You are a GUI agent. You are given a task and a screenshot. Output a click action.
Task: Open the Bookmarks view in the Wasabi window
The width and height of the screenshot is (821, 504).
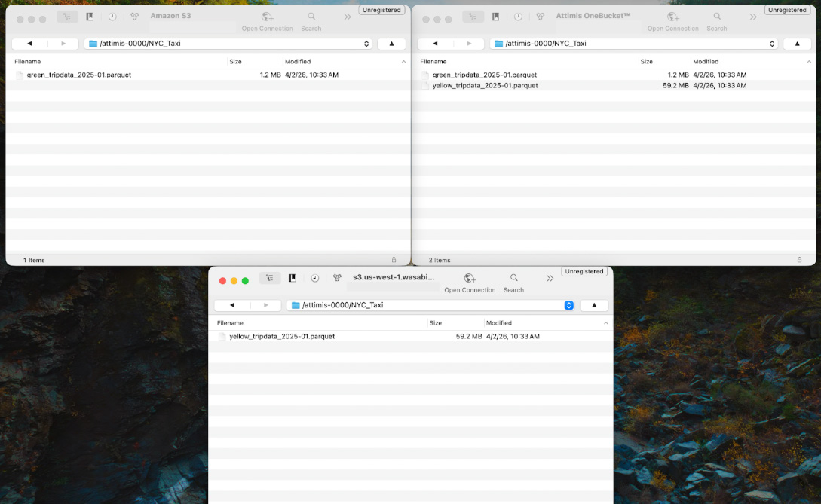pos(292,279)
